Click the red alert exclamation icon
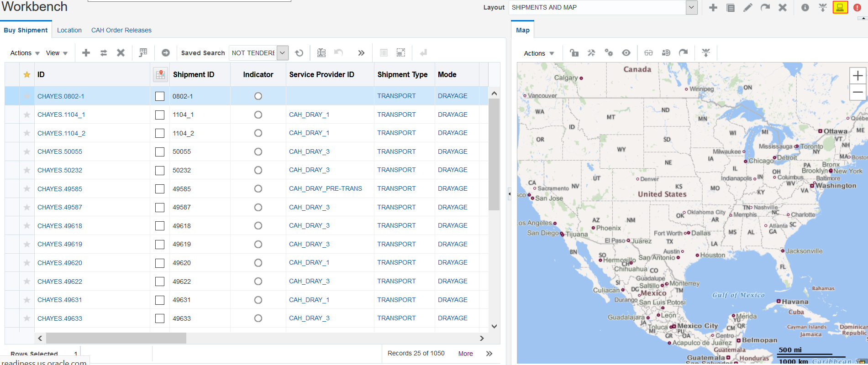Image resolution: width=868 pixels, height=365 pixels. coord(857,7)
